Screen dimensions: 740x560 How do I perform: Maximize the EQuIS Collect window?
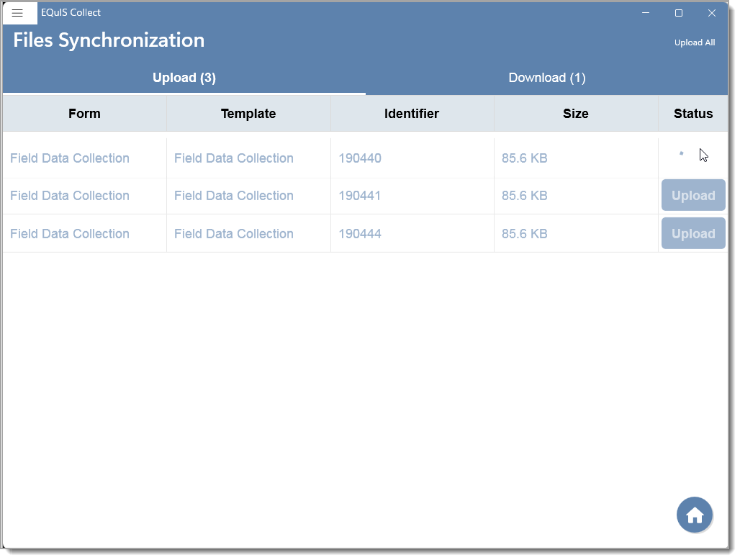point(679,13)
